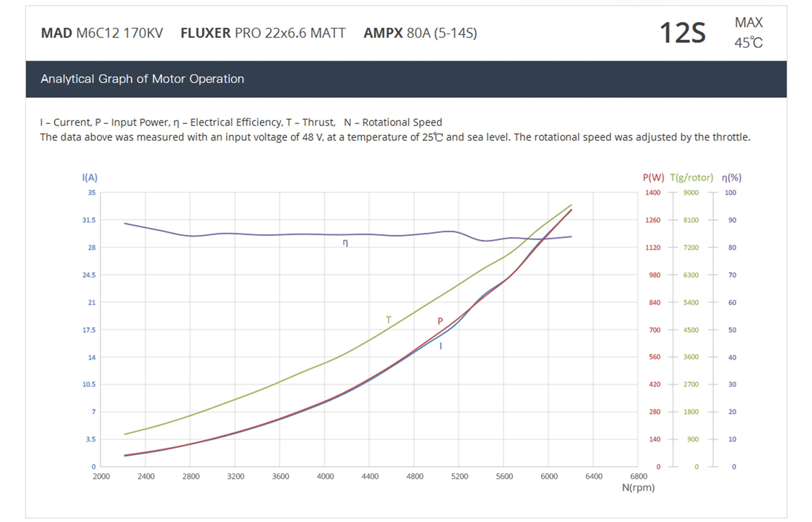Viewport: 812px width, 522px height.
Task: Click the N(rpm) axis label
Action: coord(638,488)
